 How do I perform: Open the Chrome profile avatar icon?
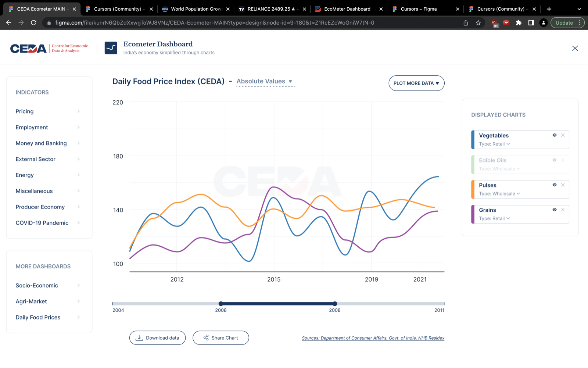coord(543,23)
